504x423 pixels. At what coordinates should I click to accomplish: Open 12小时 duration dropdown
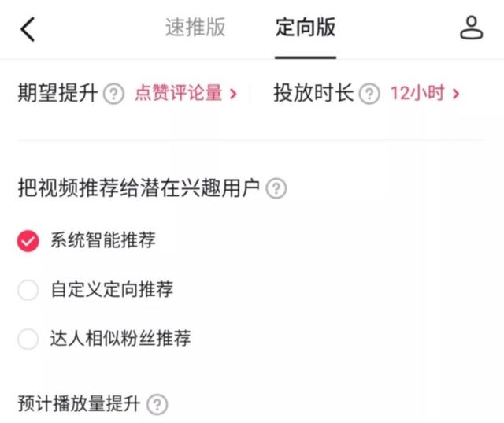coord(417,94)
